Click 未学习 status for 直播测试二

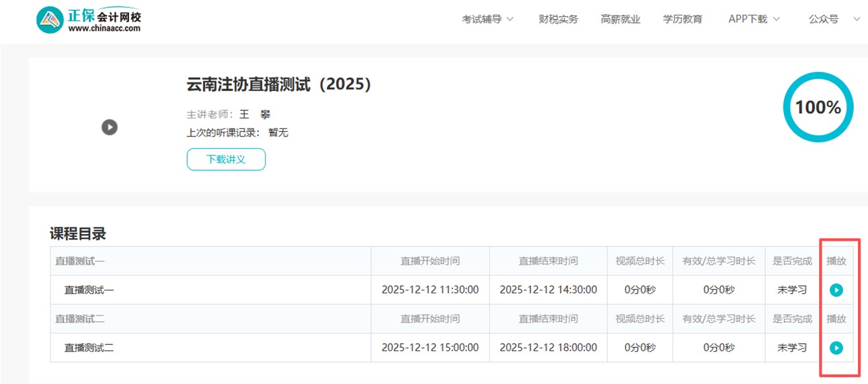(791, 348)
